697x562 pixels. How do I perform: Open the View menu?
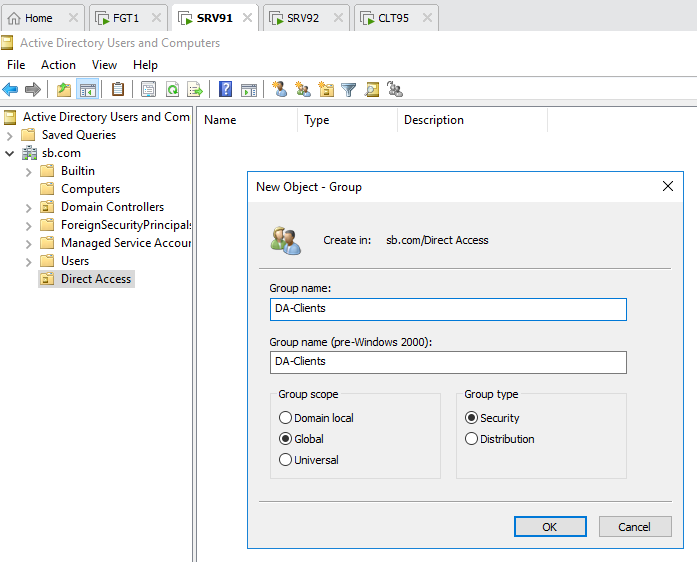point(104,65)
